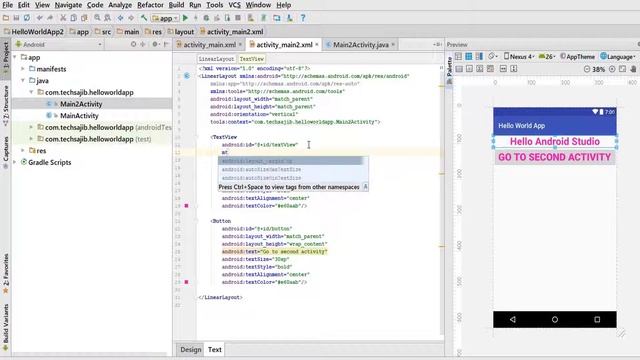Click the Stop square toolbar icon
The height and width of the screenshot is (360, 640).
(x=238, y=18)
